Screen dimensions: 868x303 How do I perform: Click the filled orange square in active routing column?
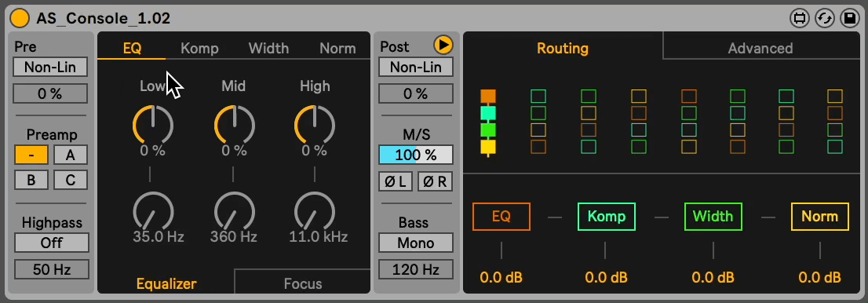tap(487, 97)
